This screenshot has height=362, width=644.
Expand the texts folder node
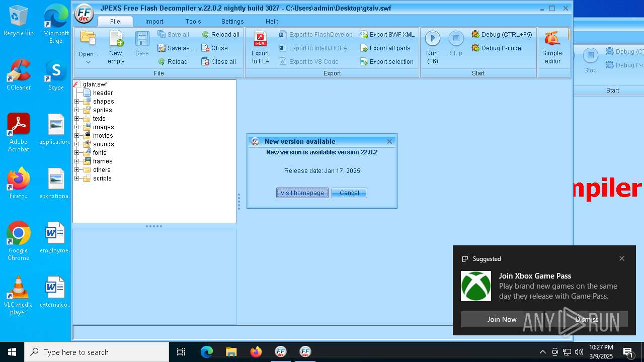click(x=77, y=119)
